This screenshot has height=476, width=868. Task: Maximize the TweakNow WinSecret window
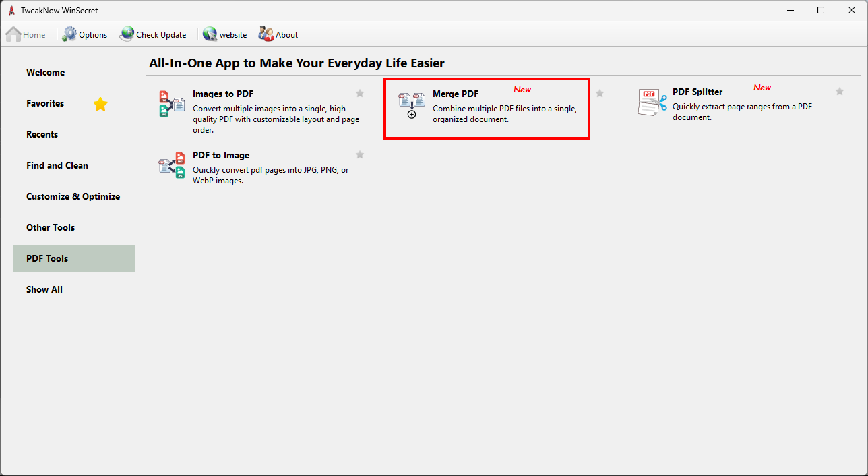(821, 10)
